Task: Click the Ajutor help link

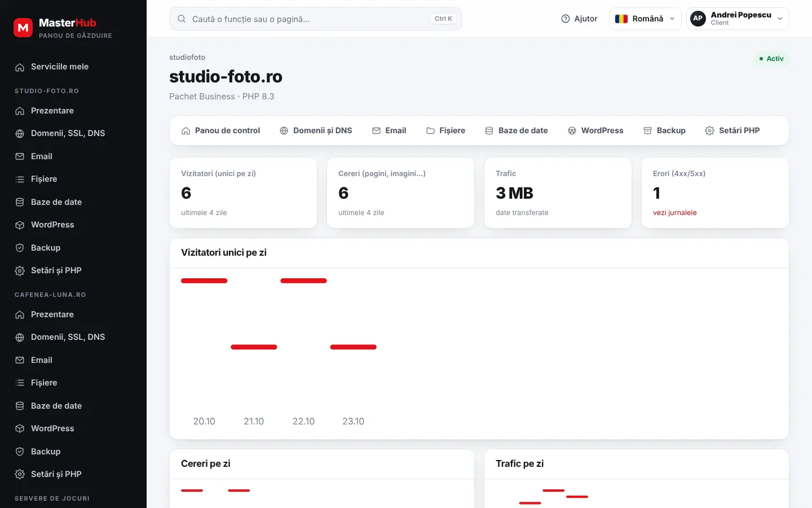Action: tap(579, 19)
